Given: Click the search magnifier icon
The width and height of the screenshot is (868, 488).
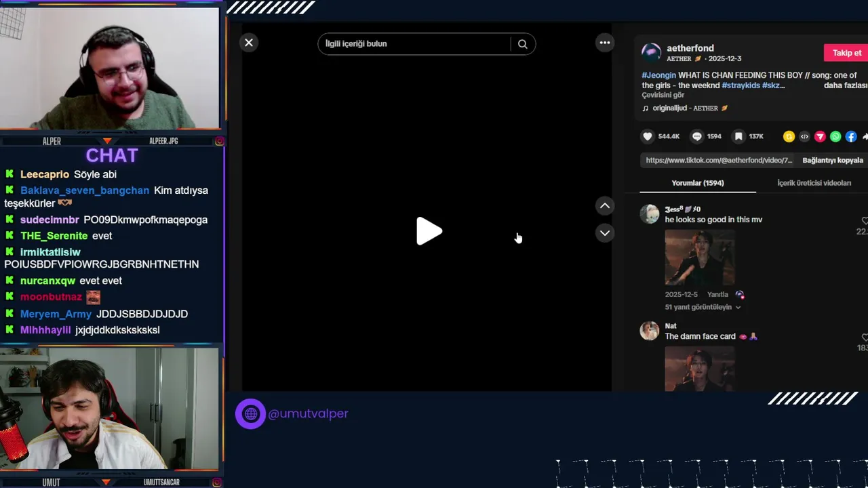Looking at the screenshot, I should tap(522, 44).
